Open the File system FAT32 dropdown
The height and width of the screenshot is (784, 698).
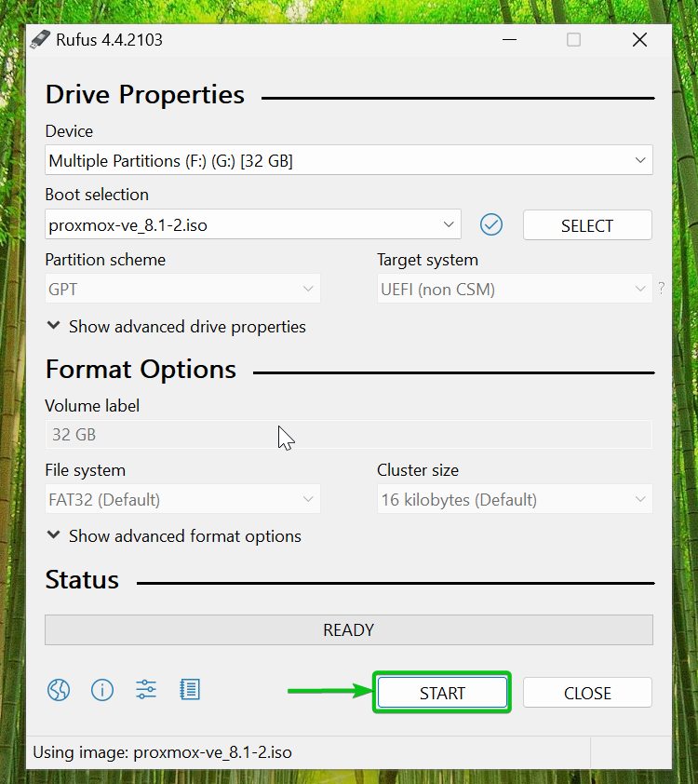(182, 499)
